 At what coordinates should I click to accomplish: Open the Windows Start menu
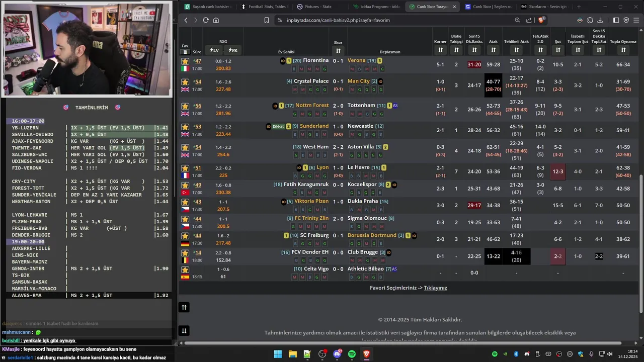(x=278, y=354)
